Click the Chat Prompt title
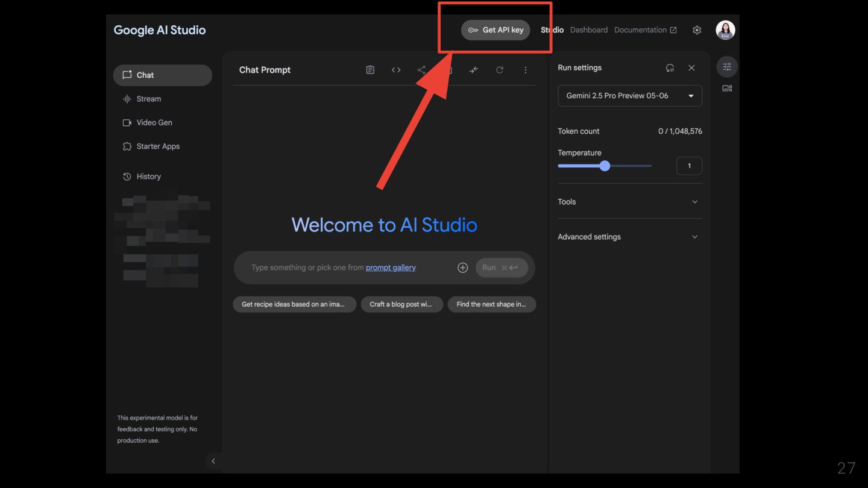The width and height of the screenshot is (868, 488). click(x=265, y=70)
